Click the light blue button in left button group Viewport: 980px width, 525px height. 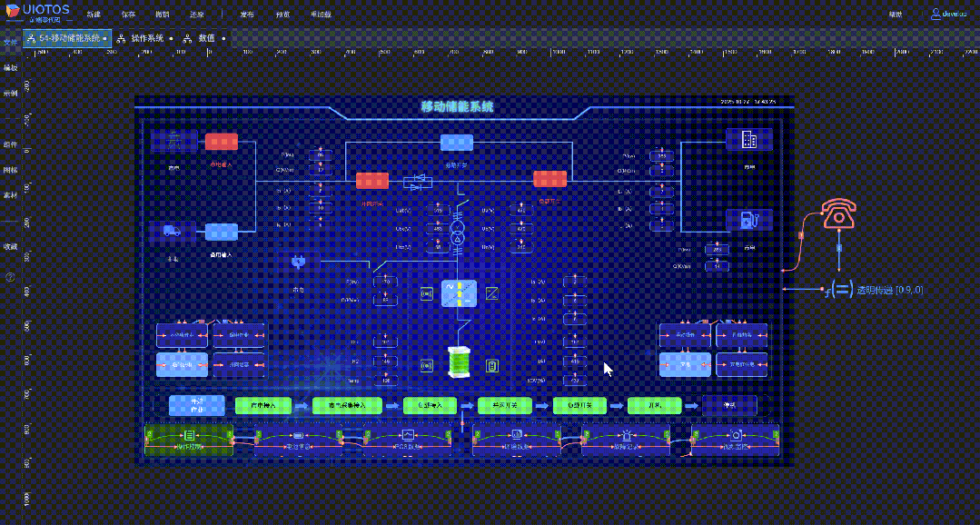click(182, 365)
